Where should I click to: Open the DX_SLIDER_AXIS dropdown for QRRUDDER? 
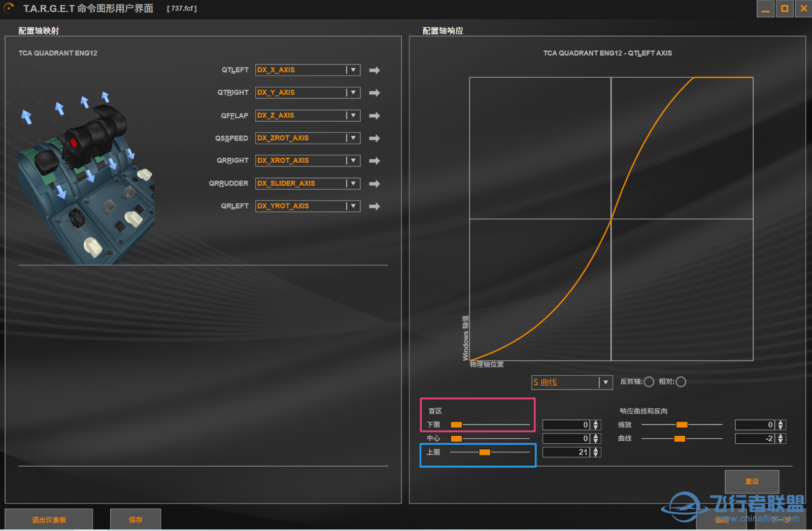[x=353, y=183]
